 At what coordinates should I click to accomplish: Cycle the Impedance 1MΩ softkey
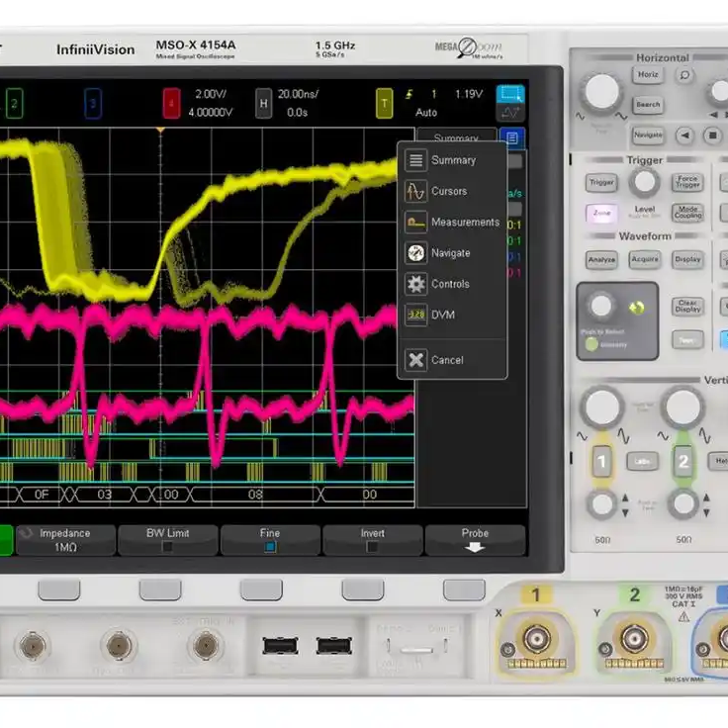65,540
